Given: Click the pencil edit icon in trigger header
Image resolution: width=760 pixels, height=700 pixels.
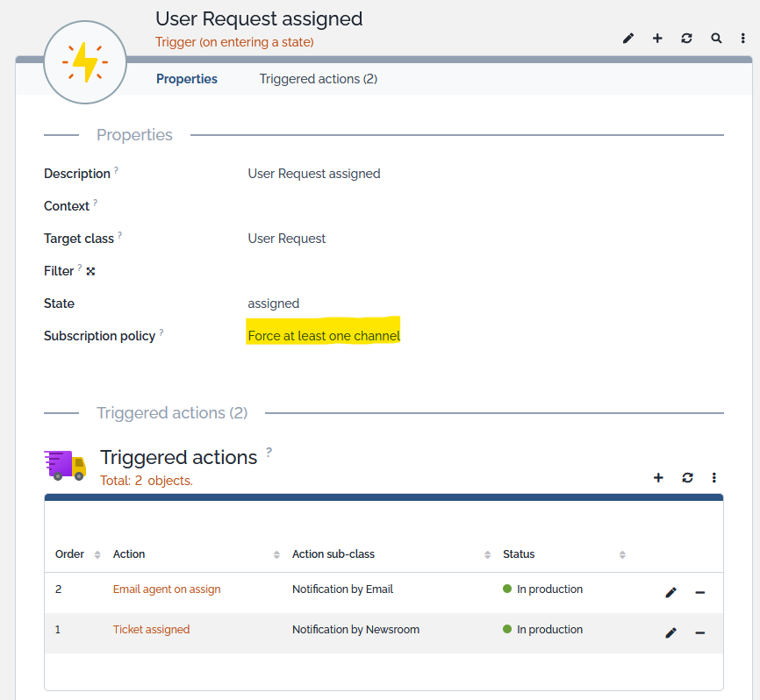Looking at the screenshot, I should [x=628, y=39].
